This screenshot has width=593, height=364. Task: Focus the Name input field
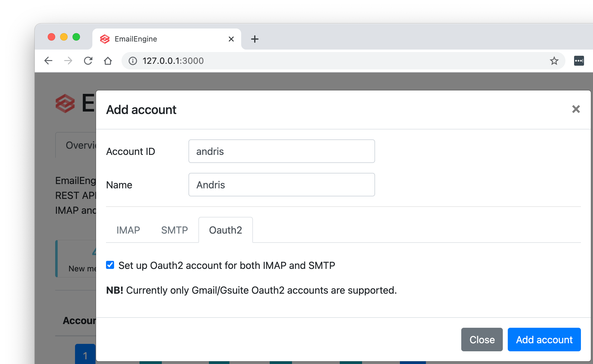pos(282,185)
